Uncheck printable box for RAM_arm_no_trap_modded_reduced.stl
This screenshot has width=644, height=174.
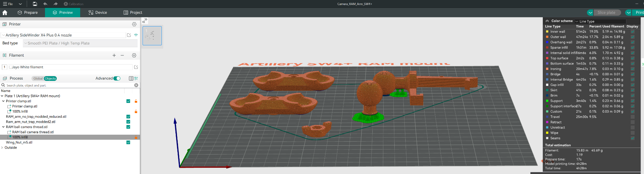[x=128, y=116]
